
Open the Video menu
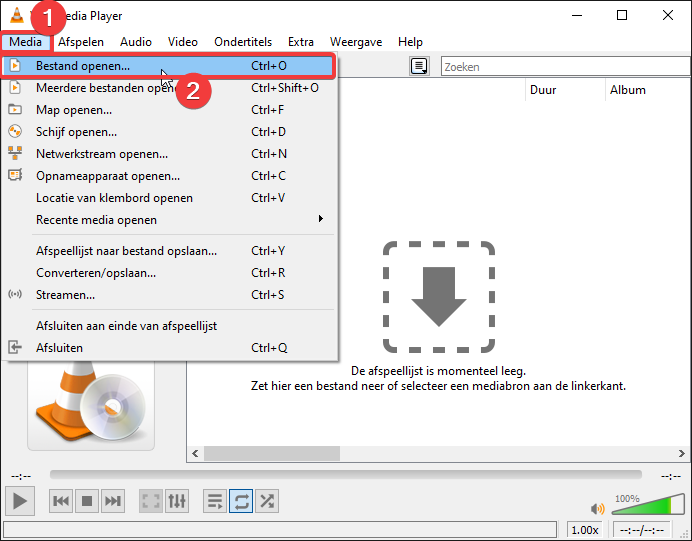(182, 42)
